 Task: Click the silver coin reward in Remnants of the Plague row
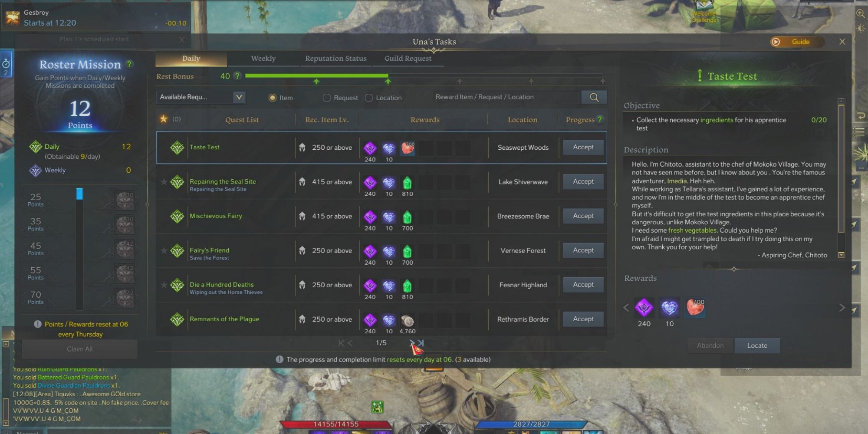pyautogui.click(x=407, y=320)
